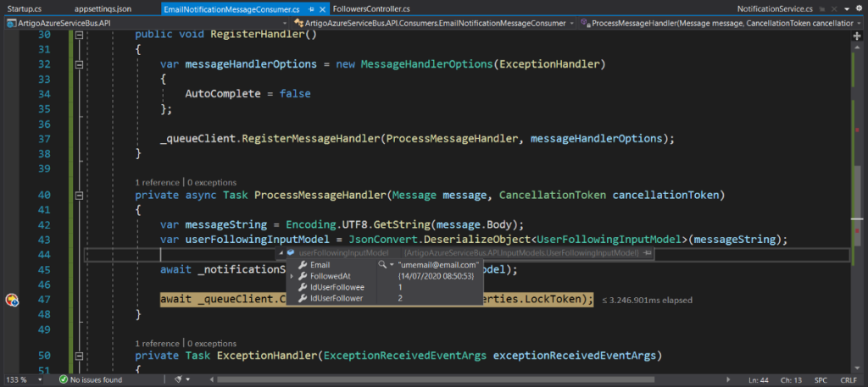Image resolution: width=868 pixels, height=387 pixels.
Task: Collapse the RegisterHandler method at line 30
Action: 79,34
